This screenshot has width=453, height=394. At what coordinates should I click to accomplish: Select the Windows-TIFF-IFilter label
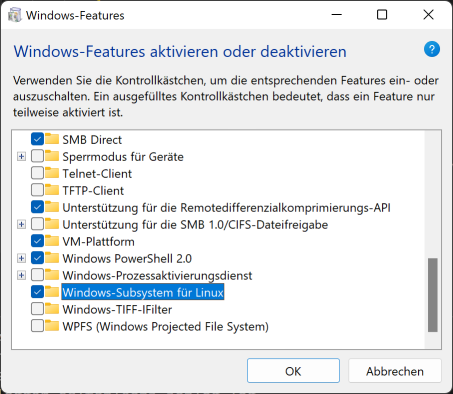click(117, 309)
